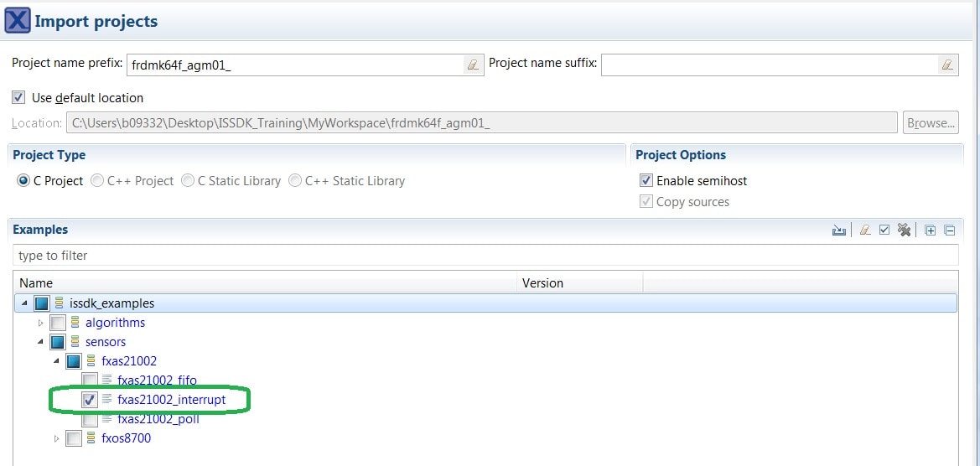Clear the Project name prefix with eraser icon
980x466 pixels.
pos(473,65)
